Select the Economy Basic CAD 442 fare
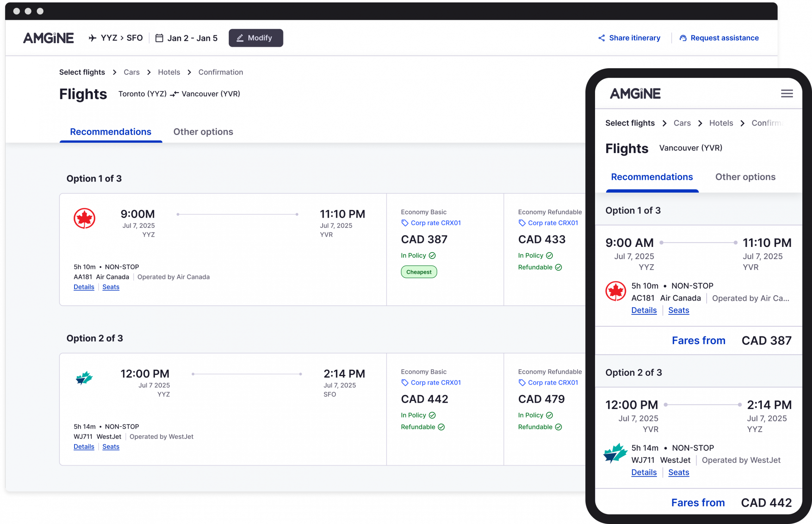The height and width of the screenshot is (524, 812). [445, 409]
